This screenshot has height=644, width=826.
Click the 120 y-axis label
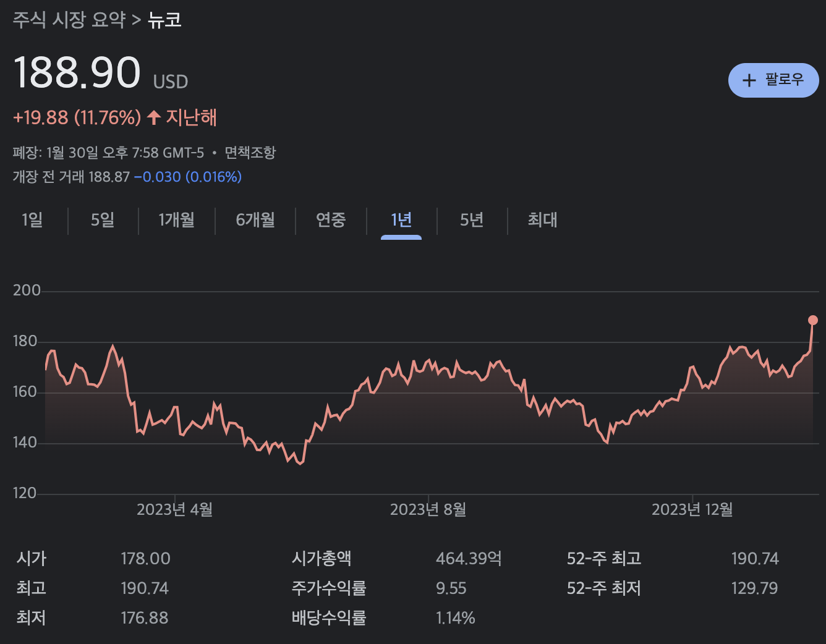25,493
